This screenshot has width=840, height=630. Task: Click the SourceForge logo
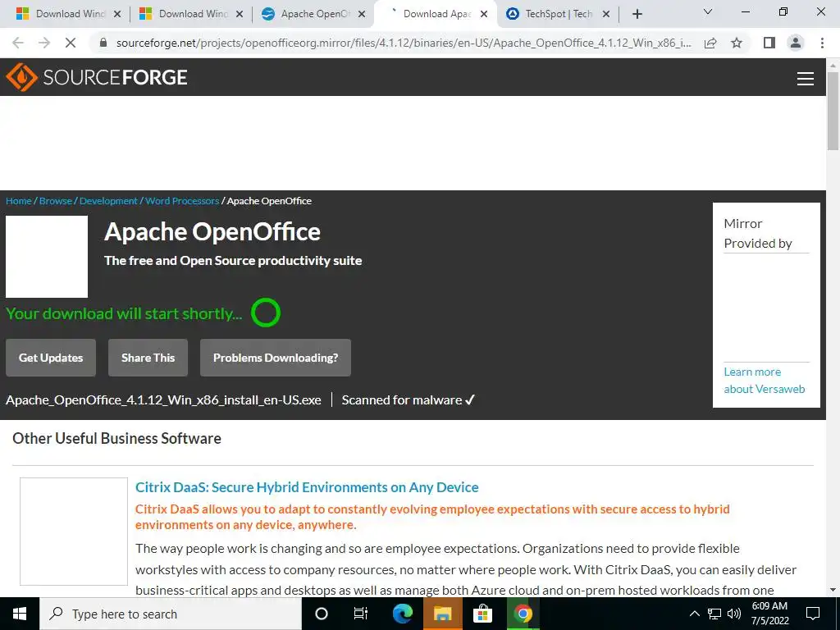[x=97, y=77]
